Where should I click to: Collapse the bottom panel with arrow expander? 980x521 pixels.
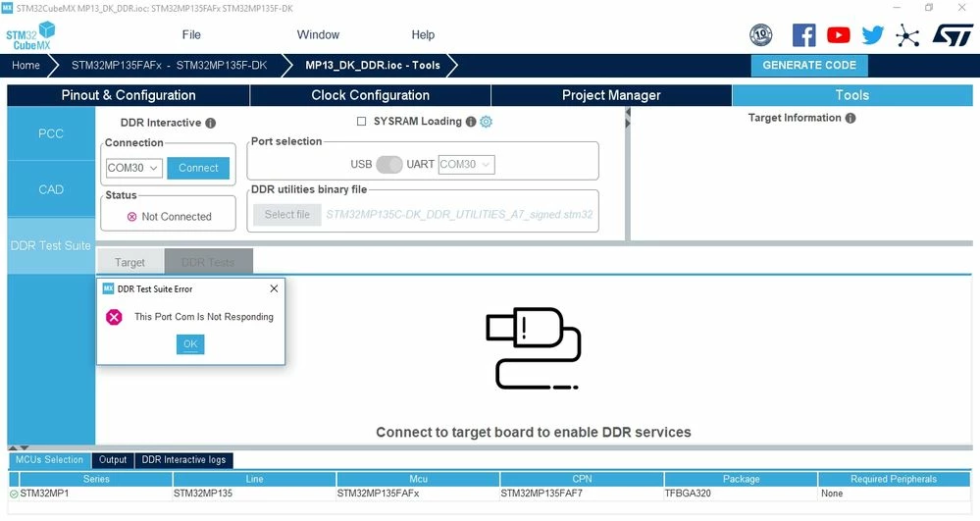coord(18,447)
